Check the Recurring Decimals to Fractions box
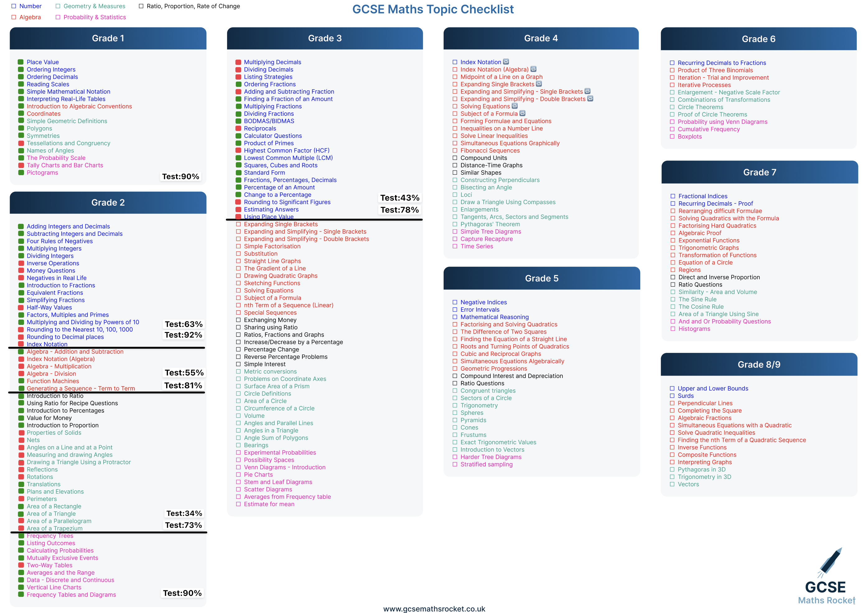Image resolution: width=868 pixels, height=613 pixels. [672, 63]
